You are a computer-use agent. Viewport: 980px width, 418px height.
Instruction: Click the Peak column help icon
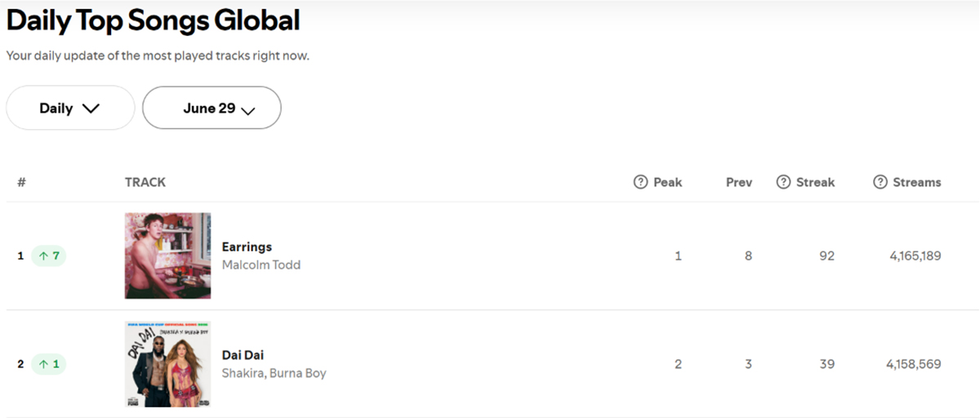click(641, 182)
